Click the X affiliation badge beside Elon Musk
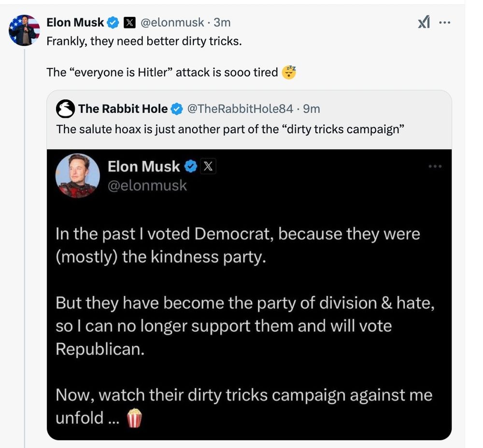The image size is (483, 448). [x=129, y=22]
